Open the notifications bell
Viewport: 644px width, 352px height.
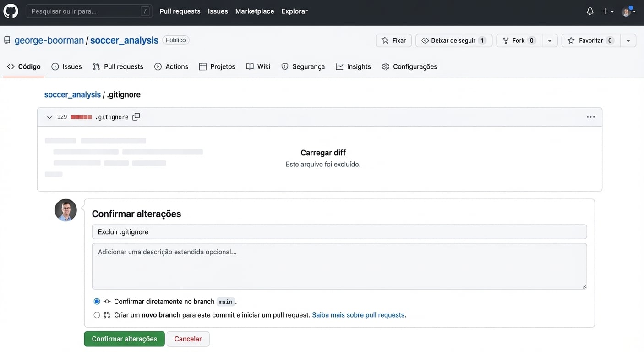[590, 11]
